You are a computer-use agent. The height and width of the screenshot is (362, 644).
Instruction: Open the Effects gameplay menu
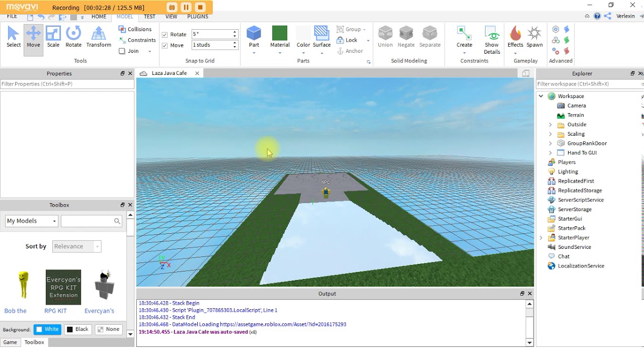tap(515, 37)
